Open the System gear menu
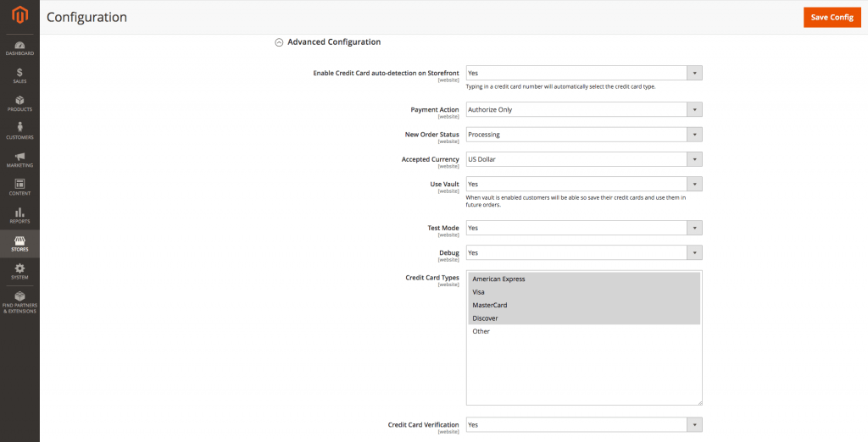The width and height of the screenshot is (868, 442). click(x=19, y=271)
